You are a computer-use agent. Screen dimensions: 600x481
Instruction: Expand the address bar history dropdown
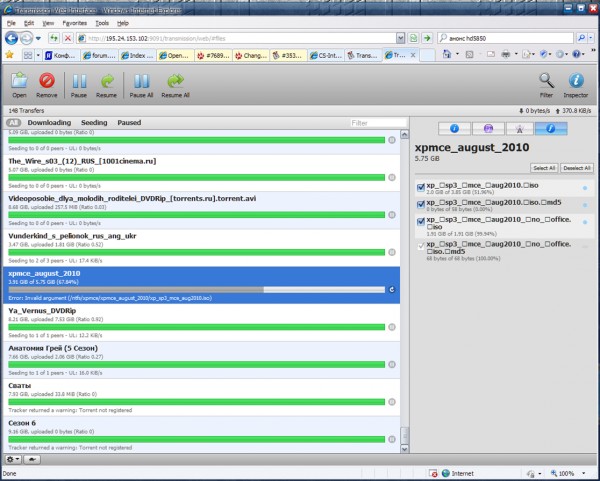tap(400, 38)
